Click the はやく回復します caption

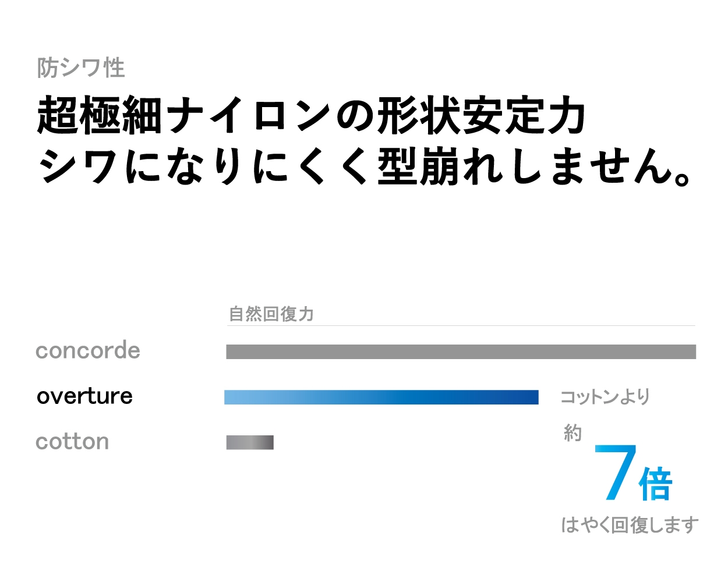point(630,525)
